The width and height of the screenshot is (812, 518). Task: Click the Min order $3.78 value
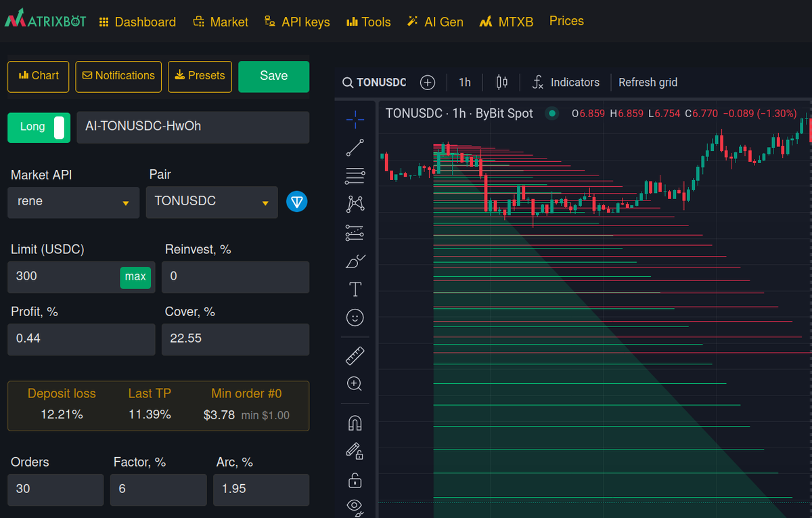219,414
